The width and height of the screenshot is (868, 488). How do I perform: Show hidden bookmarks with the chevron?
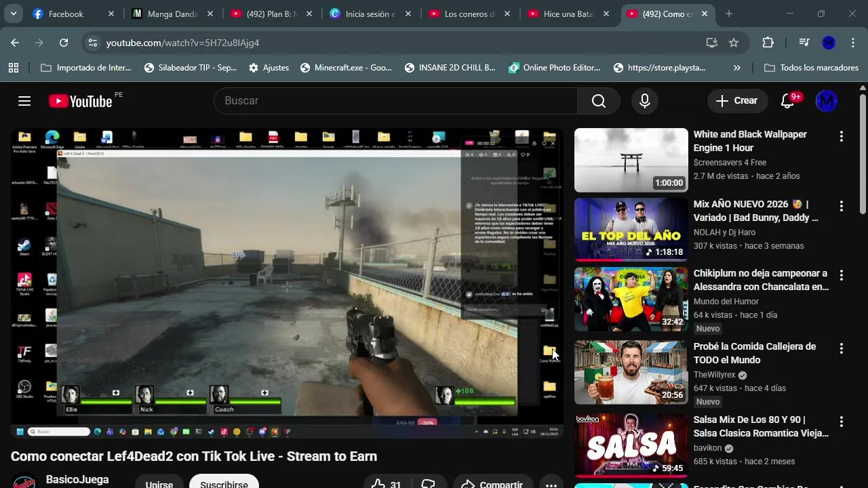737,68
